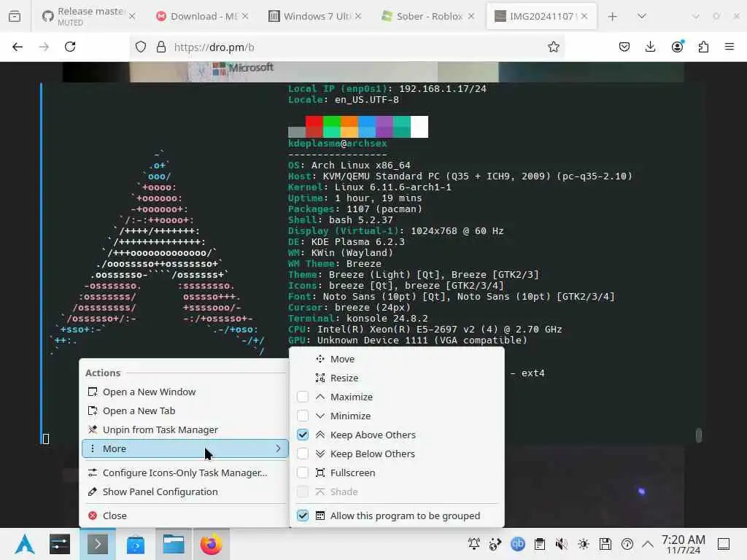Screen dimensions: 747x560
Task: Click the purple color block in terminal
Action: tap(384, 127)
